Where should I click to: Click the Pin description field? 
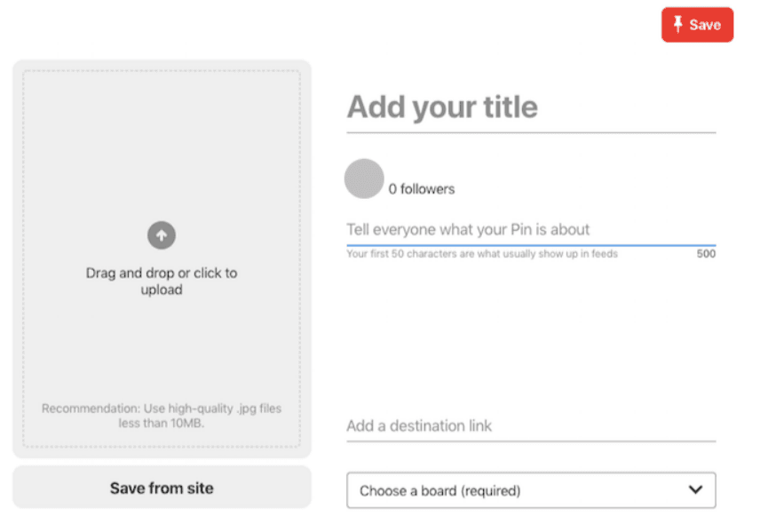[530, 229]
